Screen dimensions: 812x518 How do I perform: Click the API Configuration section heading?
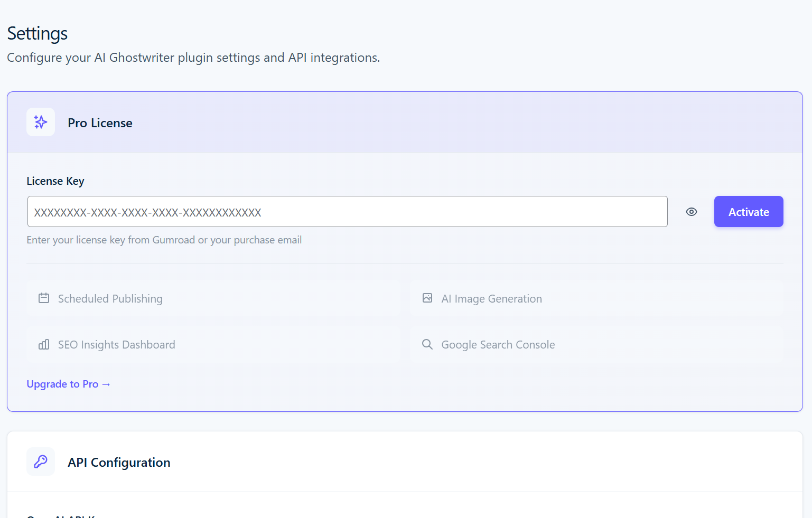click(x=119, y=463)
